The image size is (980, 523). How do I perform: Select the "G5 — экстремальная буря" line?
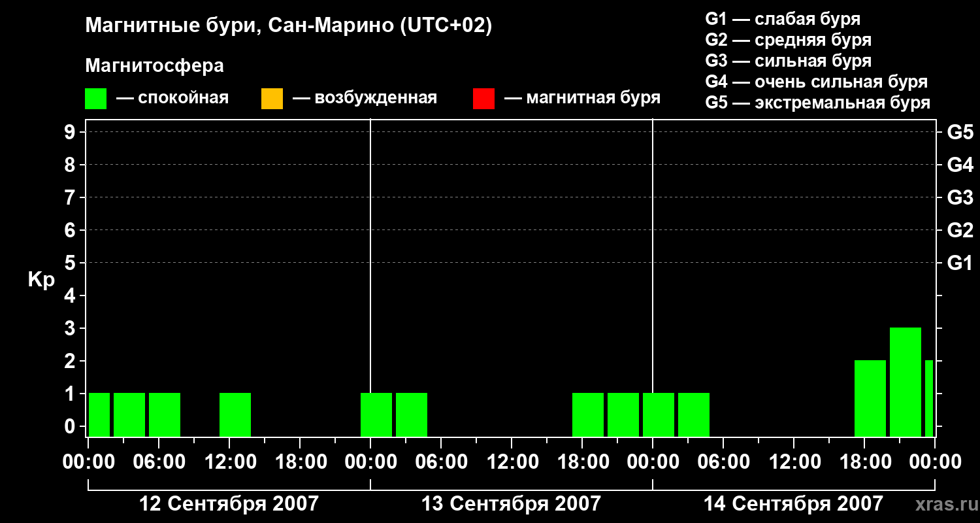click(818, 103)
